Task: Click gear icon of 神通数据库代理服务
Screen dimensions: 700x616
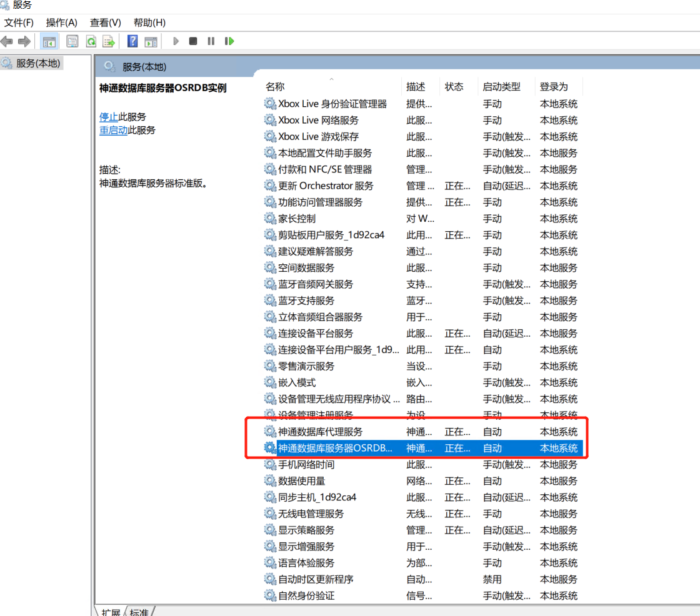Action: [x=269, y=432]
